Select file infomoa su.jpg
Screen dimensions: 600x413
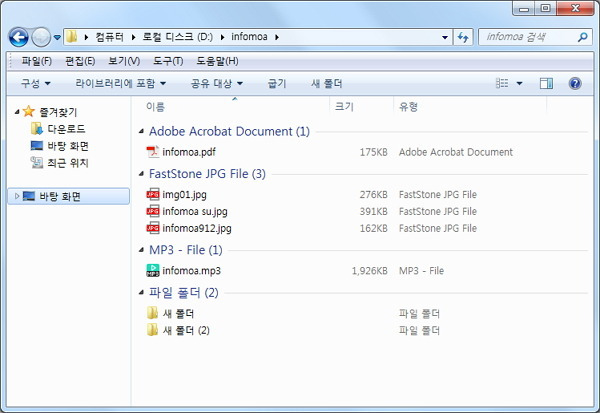195,211
